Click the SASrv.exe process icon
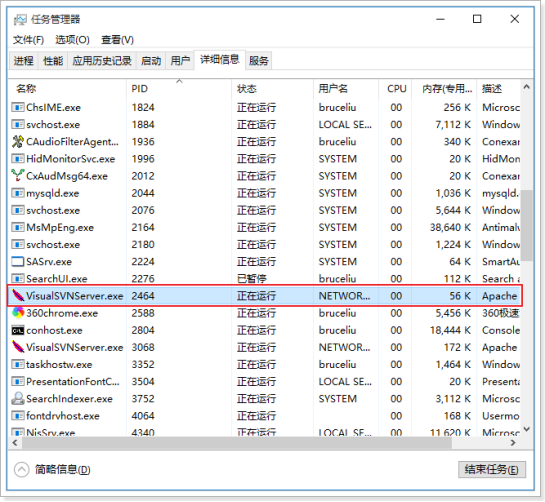This screenshot has height=502, width=545. [x=18, y=261]
